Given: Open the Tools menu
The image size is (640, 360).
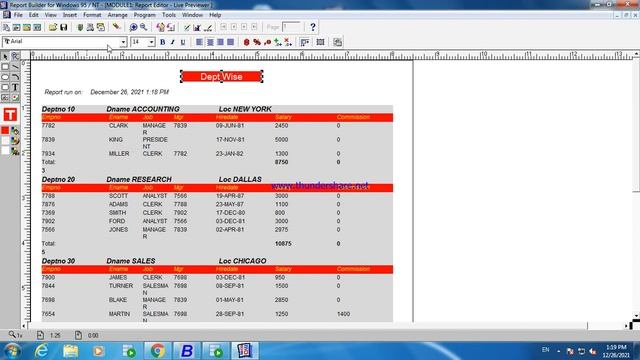Looking at the screenshot, I should coord(169,15).
